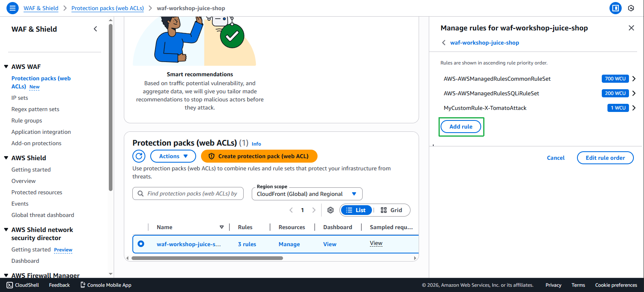Switch to List view
Viewport: 644px width, 292px height.
point(356,210)
